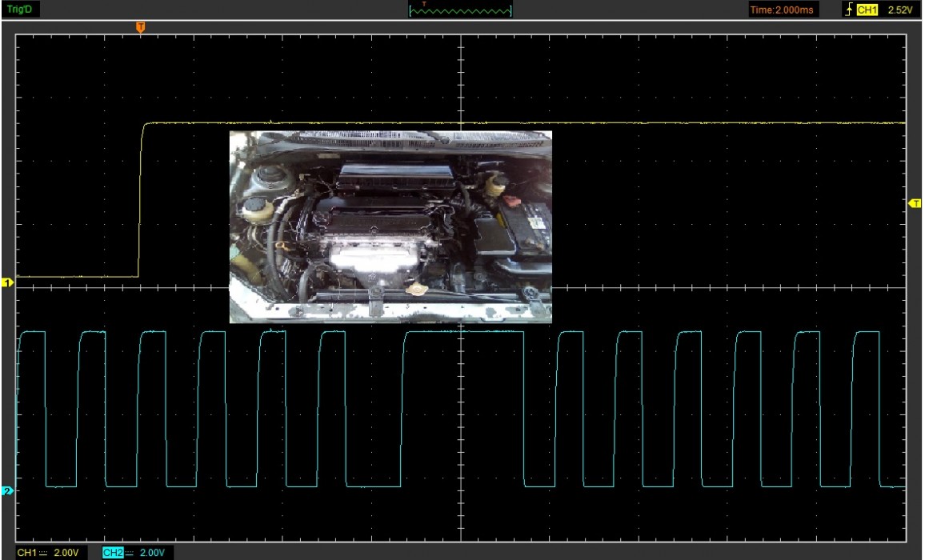Toggle the highlighted CH2 label at bottom

point(111,552)
